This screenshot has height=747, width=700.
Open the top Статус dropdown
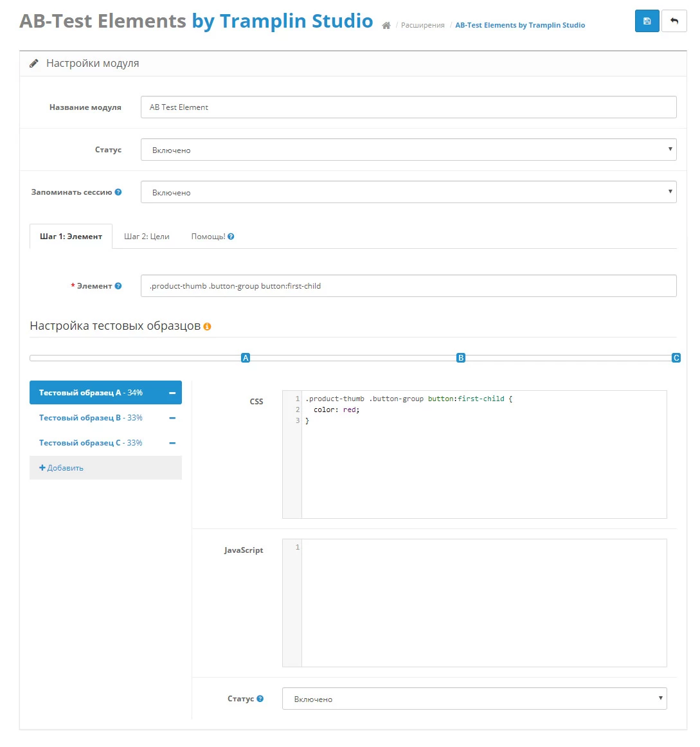tap(408, 150)
